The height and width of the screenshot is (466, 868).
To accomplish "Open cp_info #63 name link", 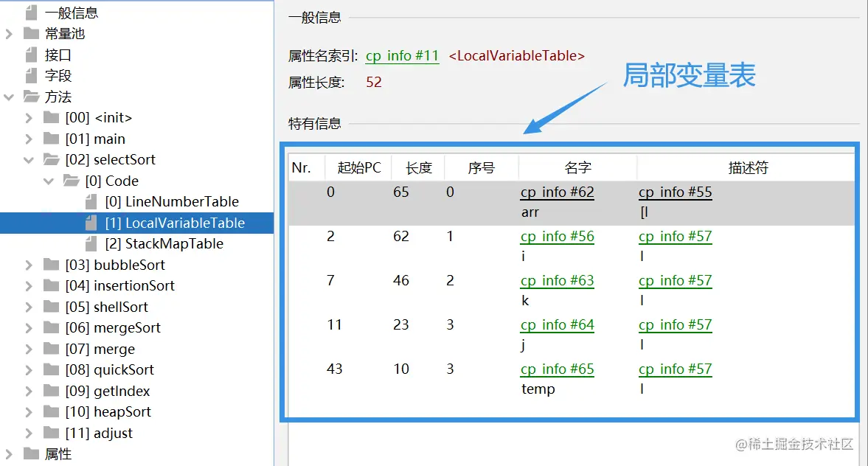I will (x=557, y=281).
